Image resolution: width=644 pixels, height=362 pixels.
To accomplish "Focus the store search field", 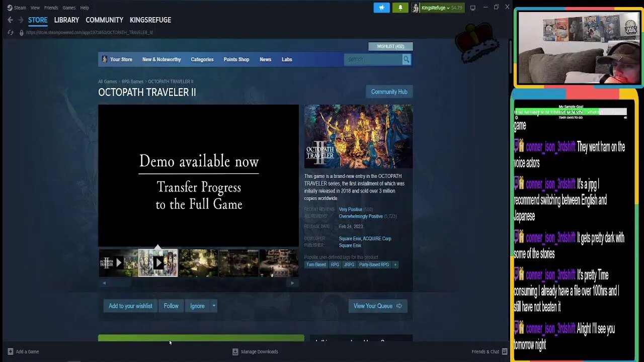I will coord(373,59).
